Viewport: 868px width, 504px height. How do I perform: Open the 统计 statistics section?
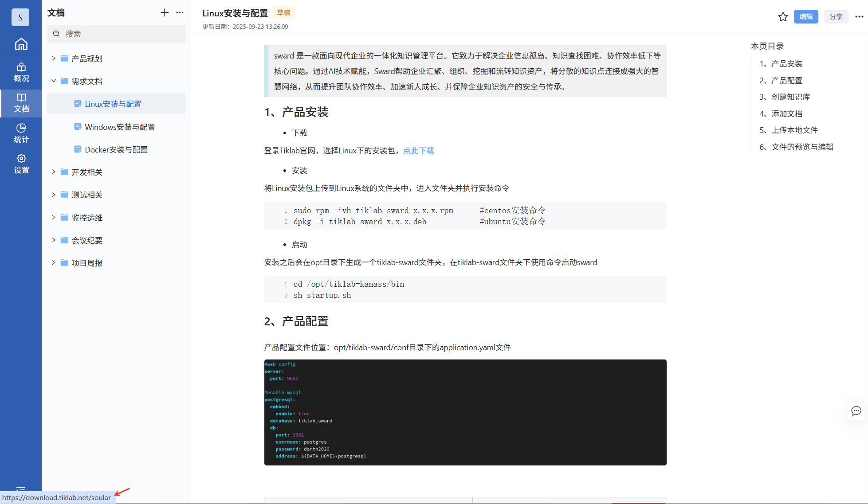21,133
